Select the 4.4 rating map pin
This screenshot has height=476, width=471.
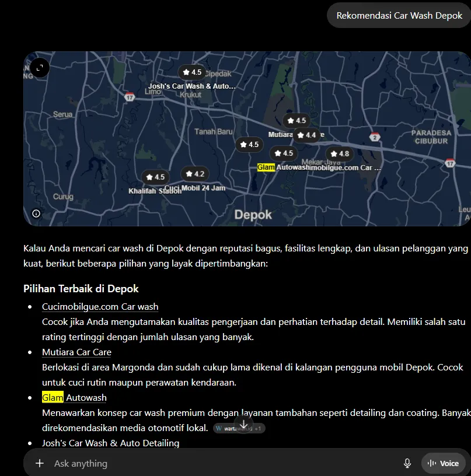(x=306, y=135)
